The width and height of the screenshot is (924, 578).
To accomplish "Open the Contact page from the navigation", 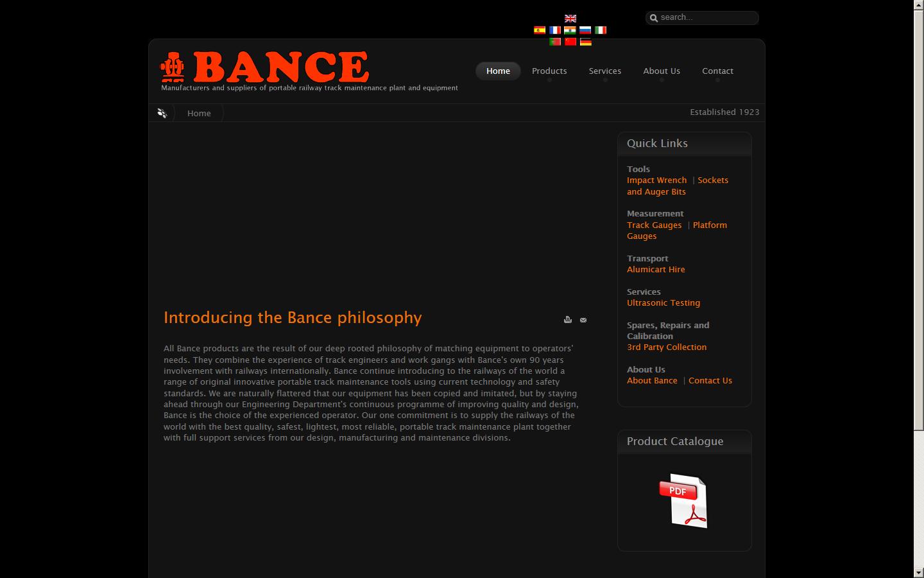I will [x=717, y=71].
